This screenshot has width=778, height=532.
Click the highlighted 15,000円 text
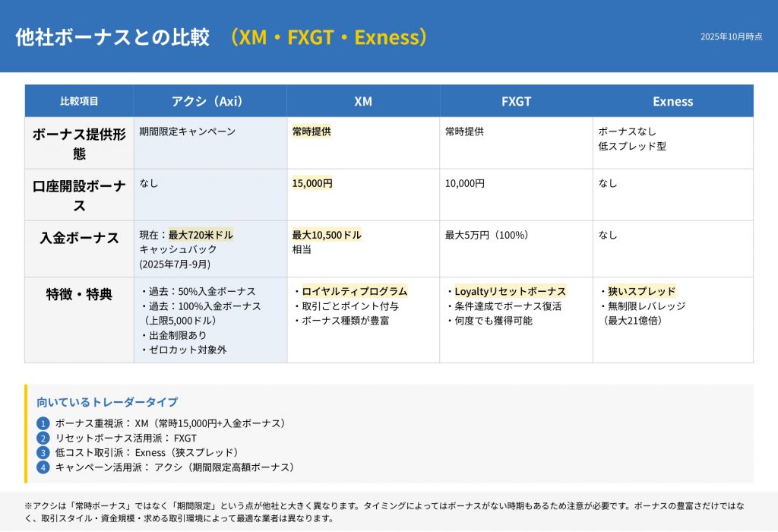(312, 183)
